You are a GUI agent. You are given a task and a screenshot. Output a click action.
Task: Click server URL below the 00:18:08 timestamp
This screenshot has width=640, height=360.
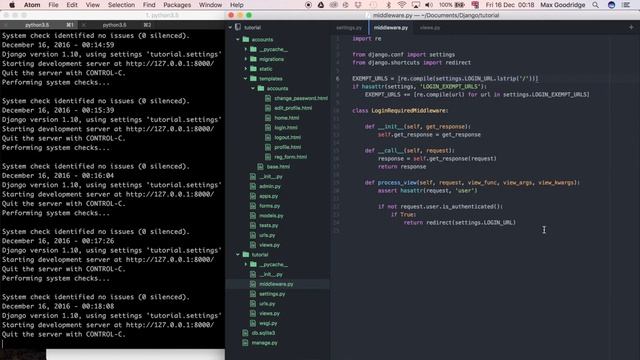pos(170,325)
